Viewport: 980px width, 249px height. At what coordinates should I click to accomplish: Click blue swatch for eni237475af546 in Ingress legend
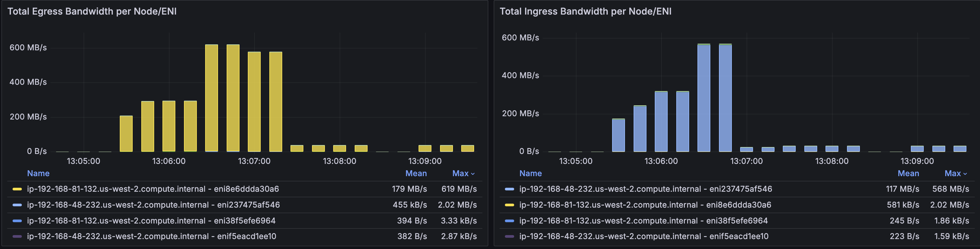coord(509,189)
